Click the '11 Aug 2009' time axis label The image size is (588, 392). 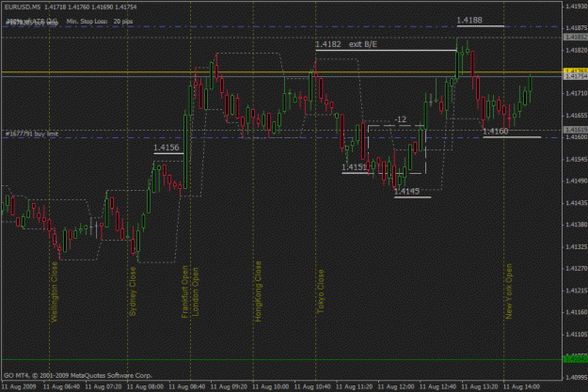19,386
